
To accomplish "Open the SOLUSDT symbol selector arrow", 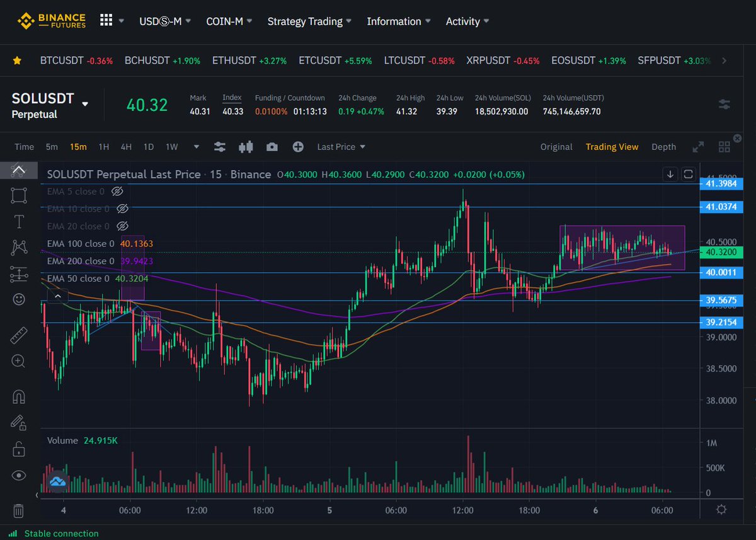I will click(x=85, y=103).
